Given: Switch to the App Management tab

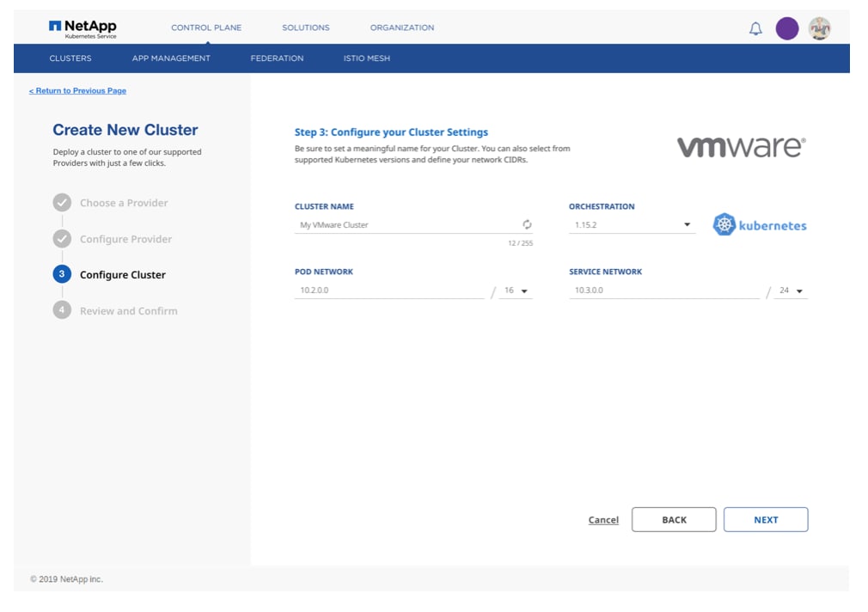Looking at the screenshot, I should (171, 58).
